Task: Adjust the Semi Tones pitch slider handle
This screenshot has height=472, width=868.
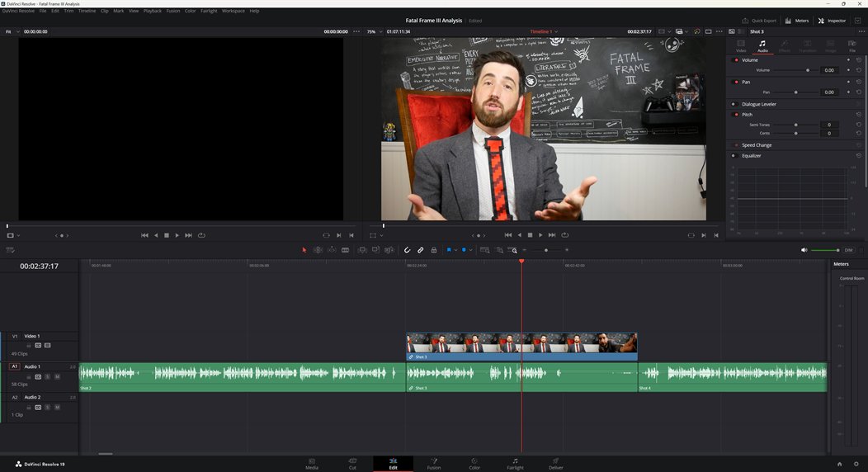Action: pos(795,125)
